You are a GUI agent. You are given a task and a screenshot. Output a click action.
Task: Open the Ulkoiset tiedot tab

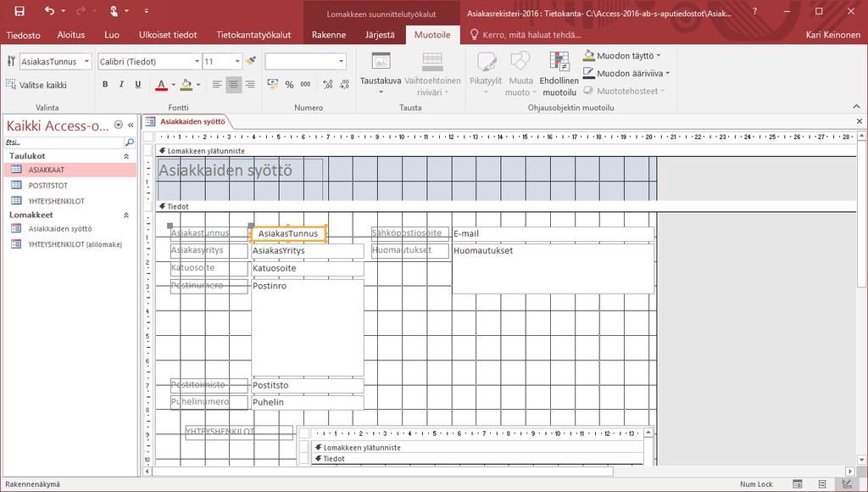coord(168,35)
